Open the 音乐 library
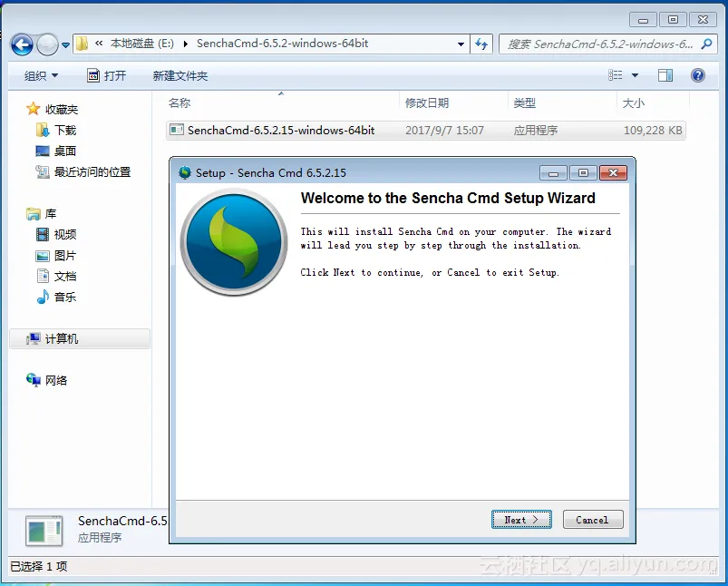This screenshot has width=728, height=586. [65, 297]
